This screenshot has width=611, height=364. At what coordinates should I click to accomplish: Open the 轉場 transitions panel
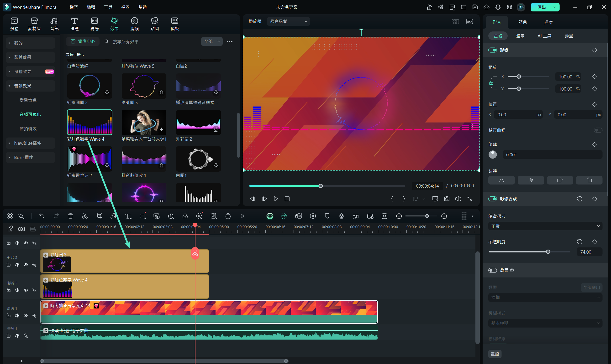tap(95, 24)
